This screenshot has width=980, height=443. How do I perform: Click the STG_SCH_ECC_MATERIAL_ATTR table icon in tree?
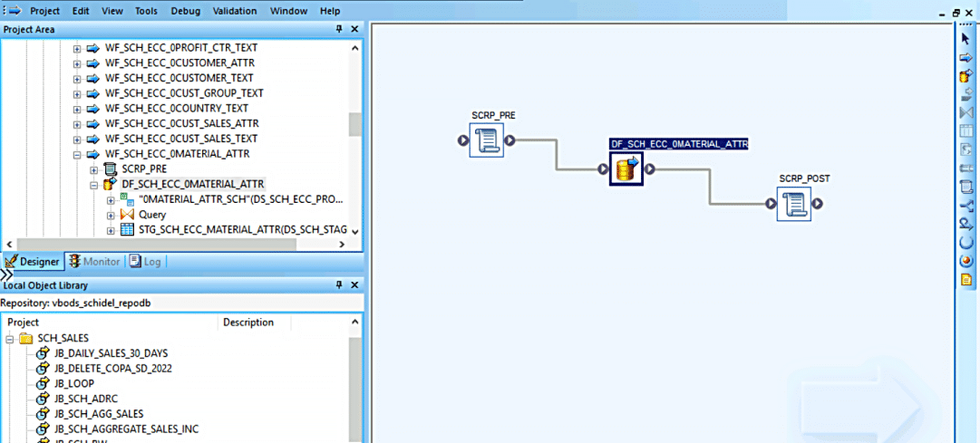[x=128, y=230]
